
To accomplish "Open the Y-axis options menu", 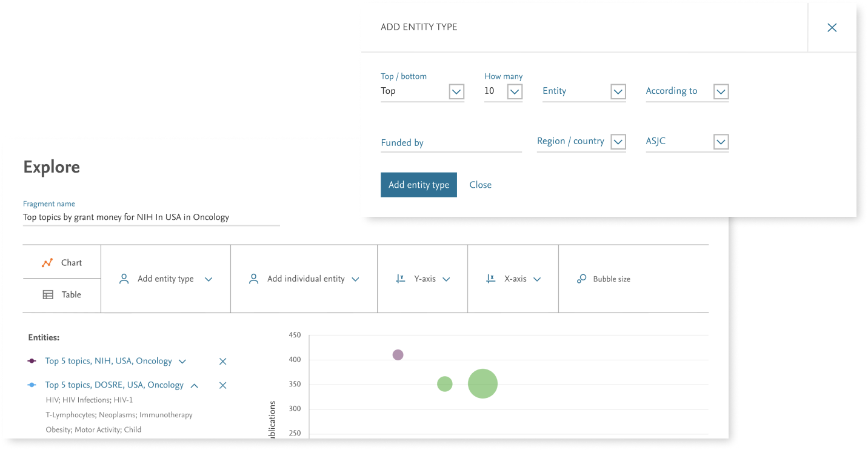I will [x=423, y=279].
